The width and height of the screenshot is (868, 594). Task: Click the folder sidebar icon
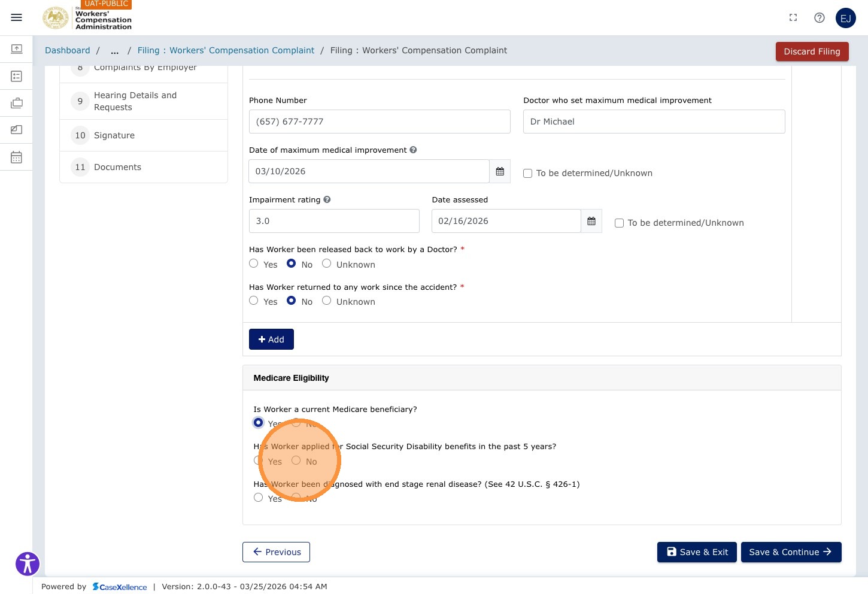[17, 130]
